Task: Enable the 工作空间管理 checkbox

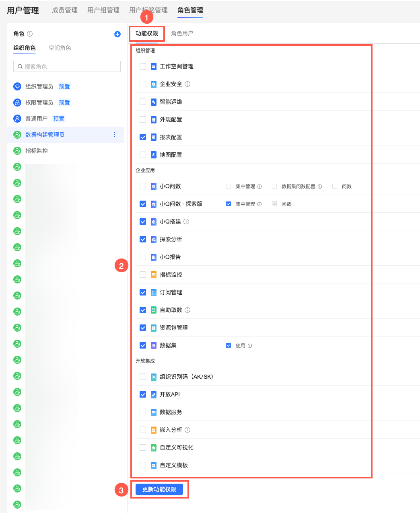Action: 143,66
